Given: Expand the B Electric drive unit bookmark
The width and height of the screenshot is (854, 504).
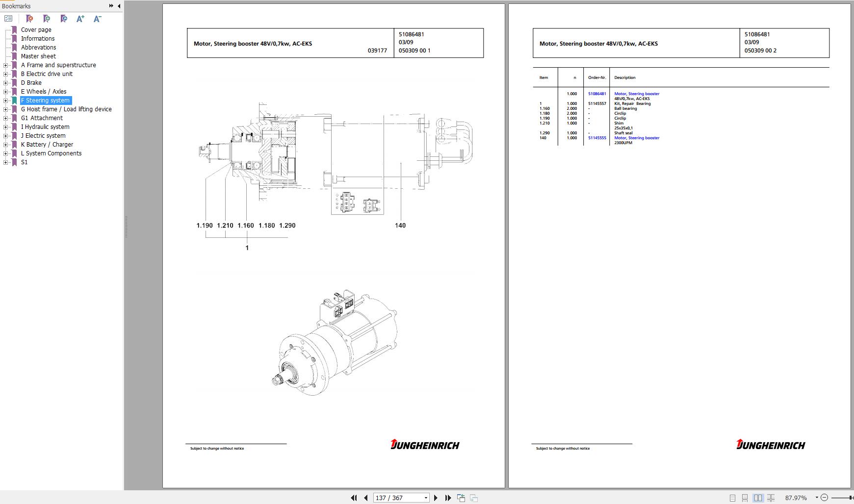Looking at the screenshot, I should [x=6, y=74].
